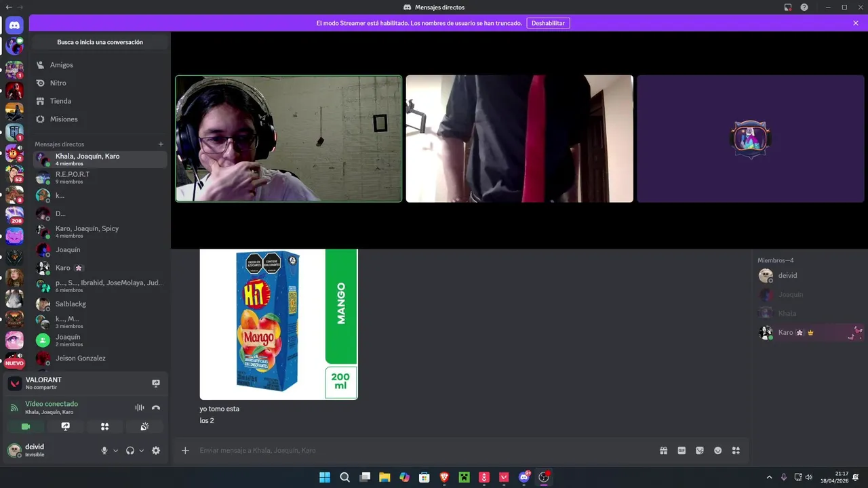Open Amigos tab
868x488 pixels.
point(100,65)
